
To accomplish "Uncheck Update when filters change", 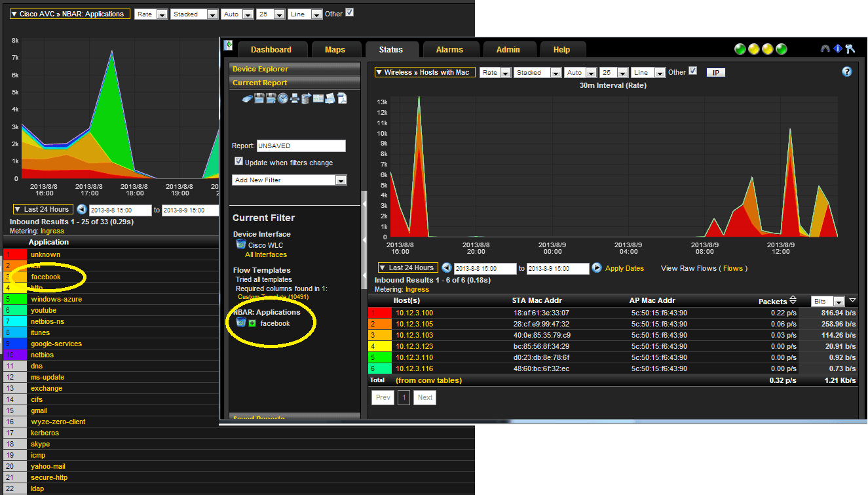I will click(238, 161).
